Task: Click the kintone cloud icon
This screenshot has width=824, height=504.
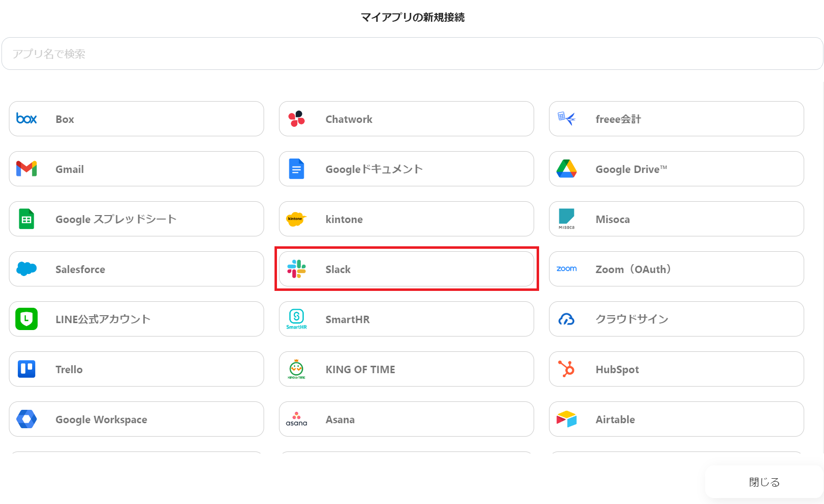Action: point(296,219)
